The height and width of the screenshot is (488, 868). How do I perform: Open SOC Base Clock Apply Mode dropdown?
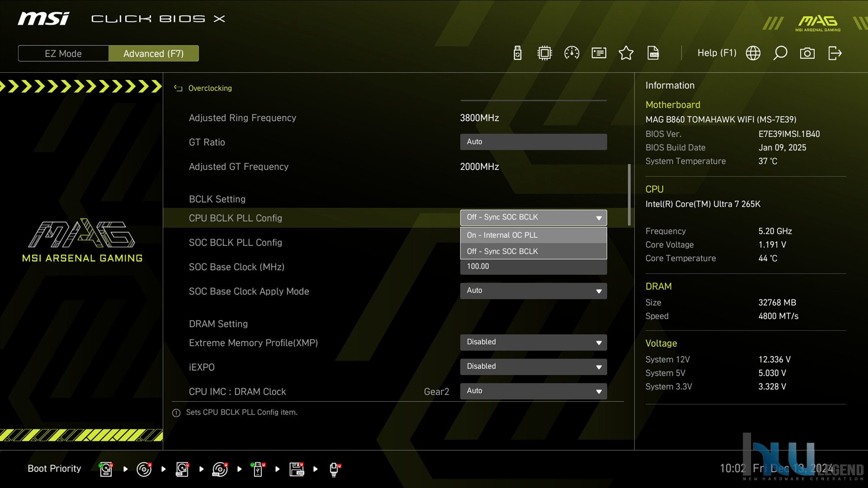533,291
